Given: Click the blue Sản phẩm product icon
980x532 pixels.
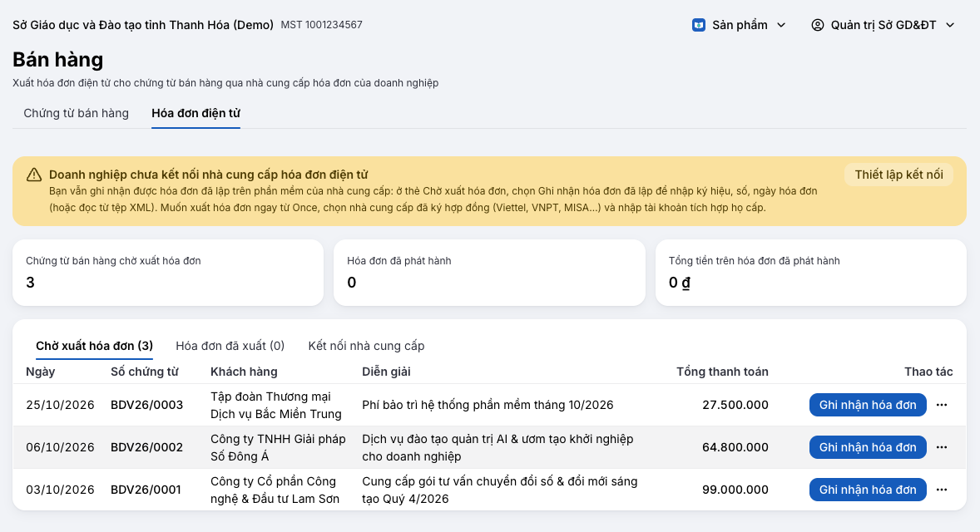Looking at the screenshot, I should click(699, 25).
